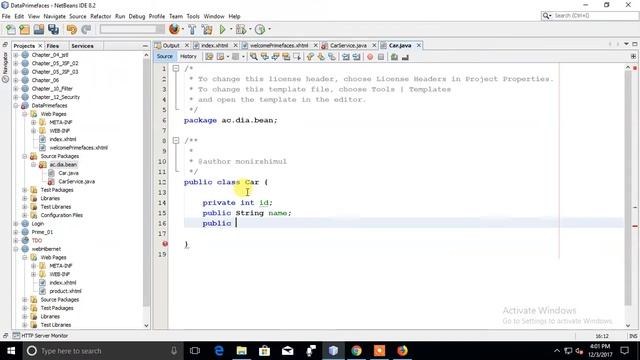The width and height of the screenshot is (640, 360).
Task: Collapse the ac.dia.bean package node
Action: [33, 164]
